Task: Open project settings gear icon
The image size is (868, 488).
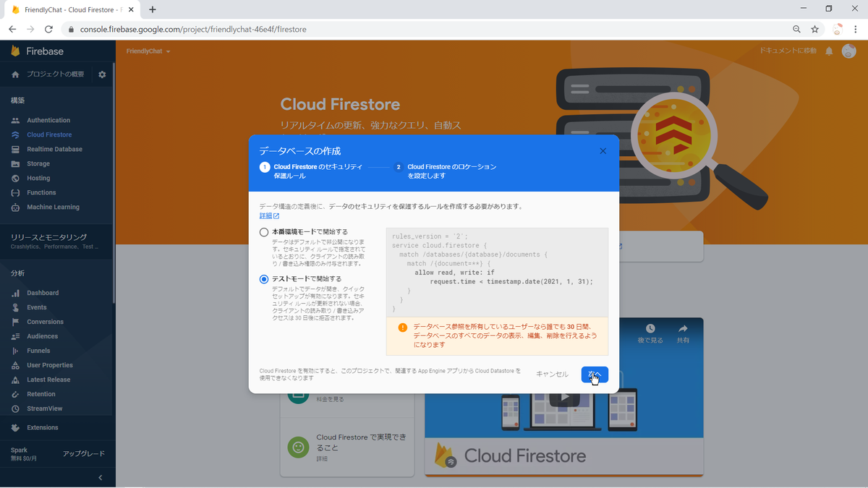Action: point(102,74)
